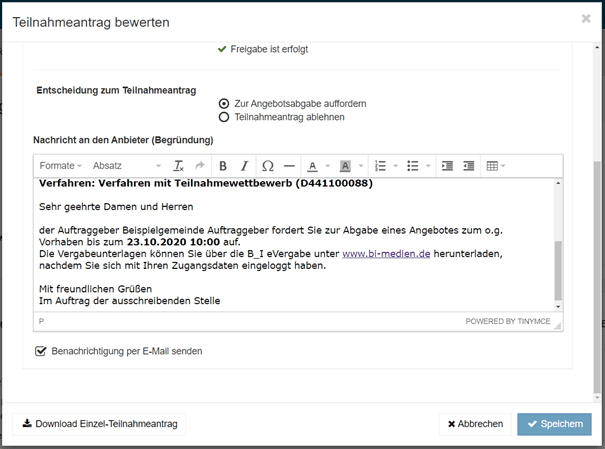Image resolution: width=605 pixels, height=449 pixels.
Task: Toggle 'Benachrichtigung per E-Mail senden' checkbox
Action: (41, 352)
